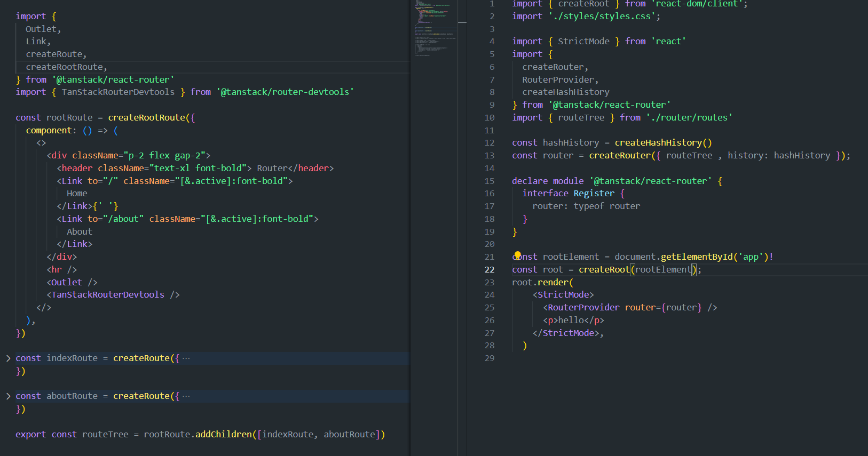Click 'typeof router' on line 17
The image size is (868, 456).
[607, 206]
